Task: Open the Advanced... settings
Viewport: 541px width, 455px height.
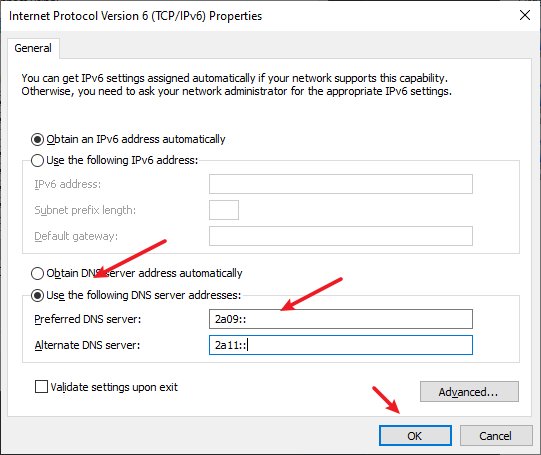Action: point(469,392)
